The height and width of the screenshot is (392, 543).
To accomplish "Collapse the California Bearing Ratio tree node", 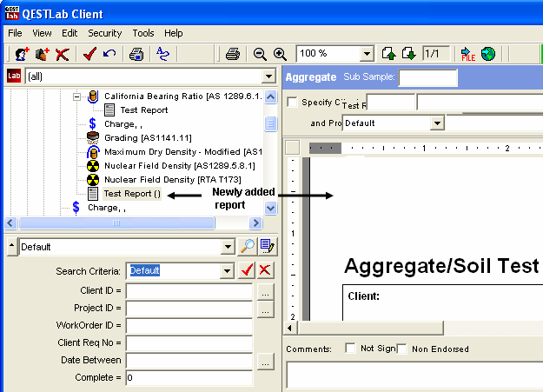I will [x=76, y=96].
